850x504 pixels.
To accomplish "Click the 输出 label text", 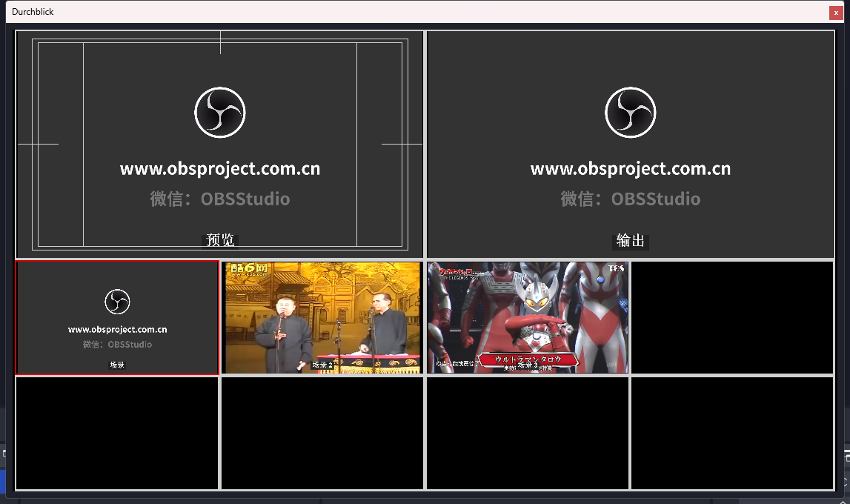I will pos(631,241).
